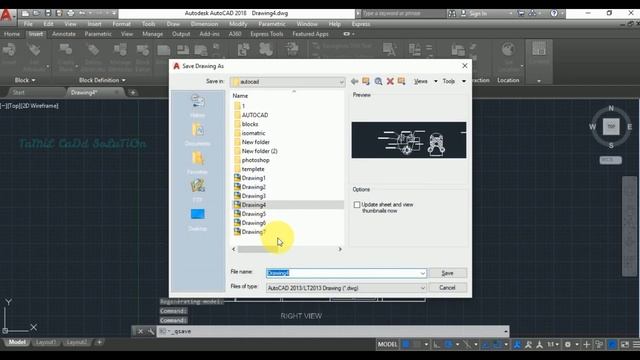Open the Modify menu
Viewport: 640px width, 360px height.
pyautogui.click(x=238, y=24)
